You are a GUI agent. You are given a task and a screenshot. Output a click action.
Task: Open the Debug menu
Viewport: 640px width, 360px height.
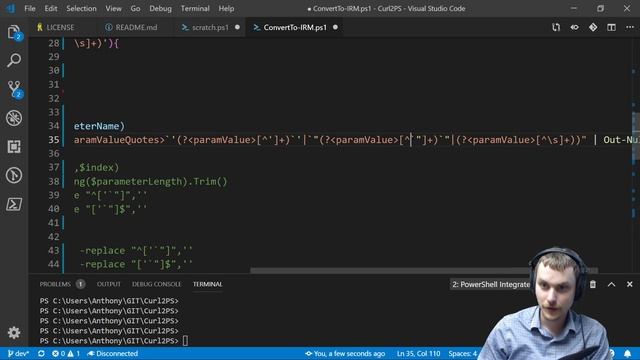(160, 9)
